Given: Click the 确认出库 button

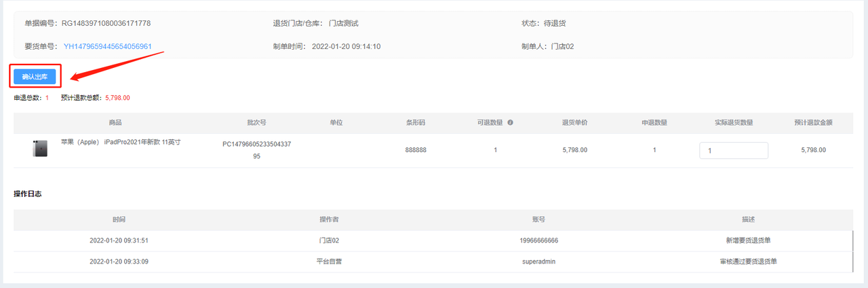Looking at the screenshot, I should pyautogui.click(x=35, y=77).
